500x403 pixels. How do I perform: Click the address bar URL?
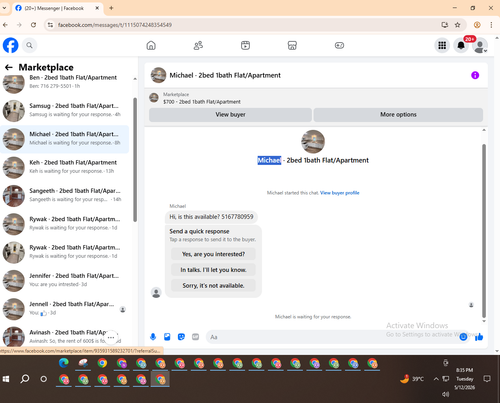point(115,25)
